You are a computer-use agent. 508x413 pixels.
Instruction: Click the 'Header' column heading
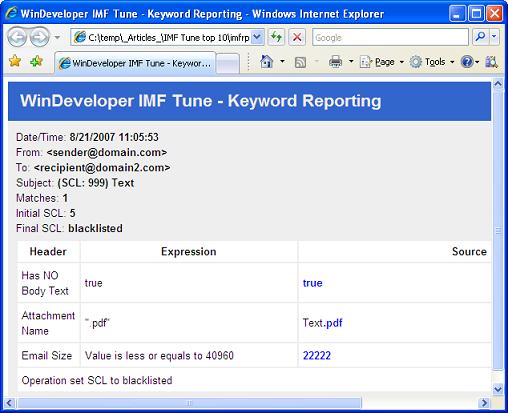(48, 252)
